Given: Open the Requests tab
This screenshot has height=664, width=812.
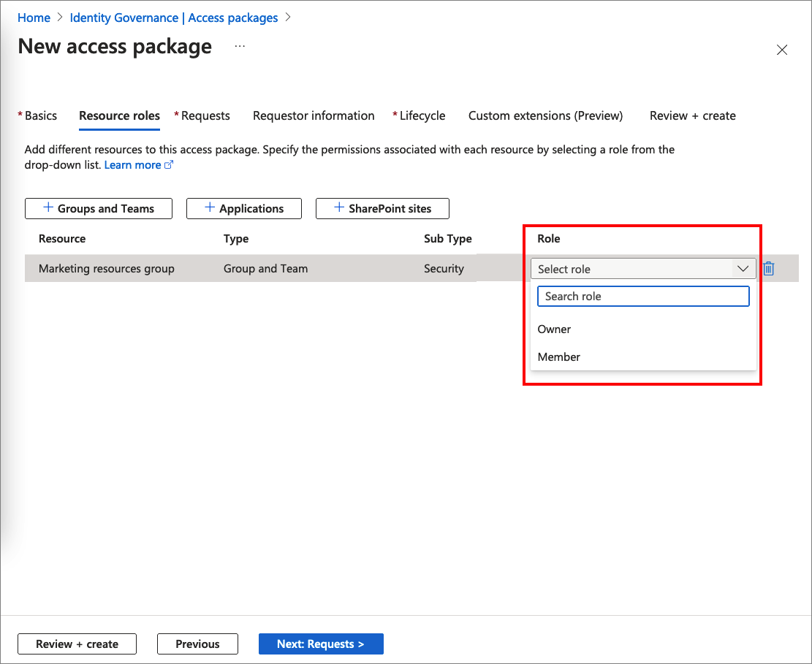Looking at the screenshot, I should [x=205, y=115].
